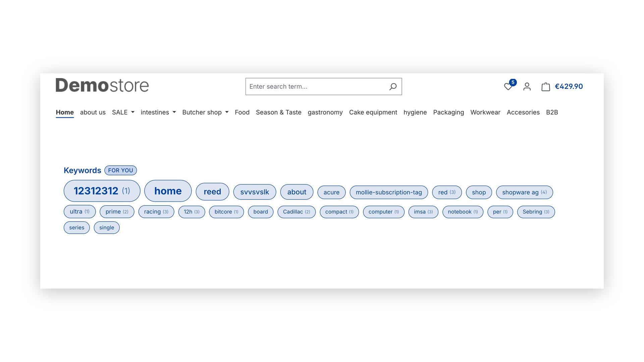Select the notebook keyword tag
This screenshot has width=644, height=362.
[463, 212]
